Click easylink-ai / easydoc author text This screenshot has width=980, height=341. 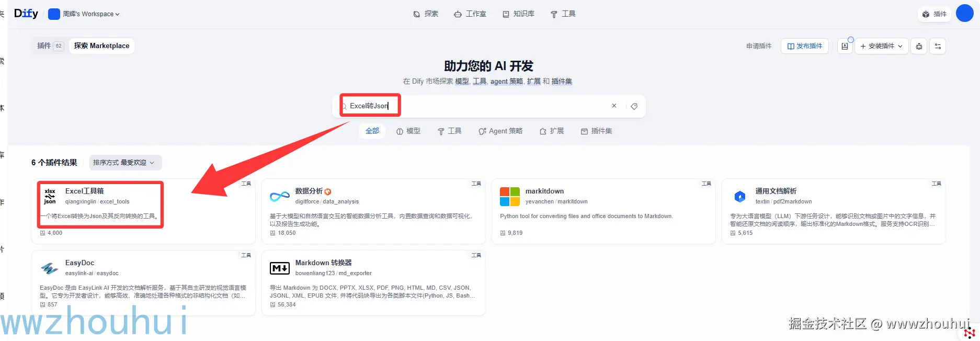(x=92, y=274)
